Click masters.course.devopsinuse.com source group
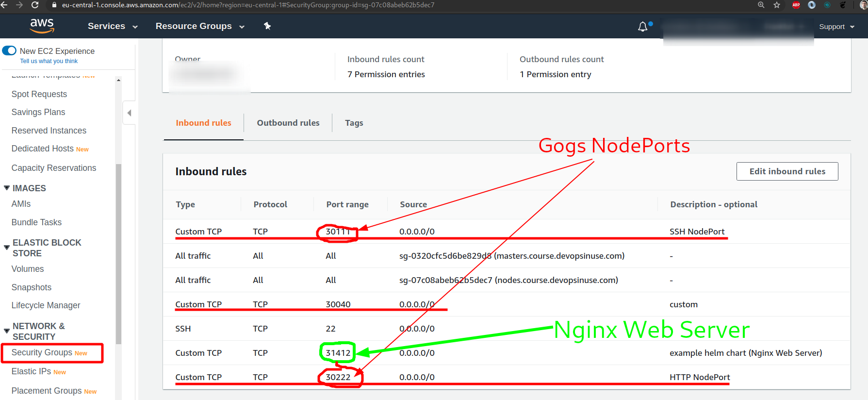Viewport: 868px width, 400px height. (512, 256)
